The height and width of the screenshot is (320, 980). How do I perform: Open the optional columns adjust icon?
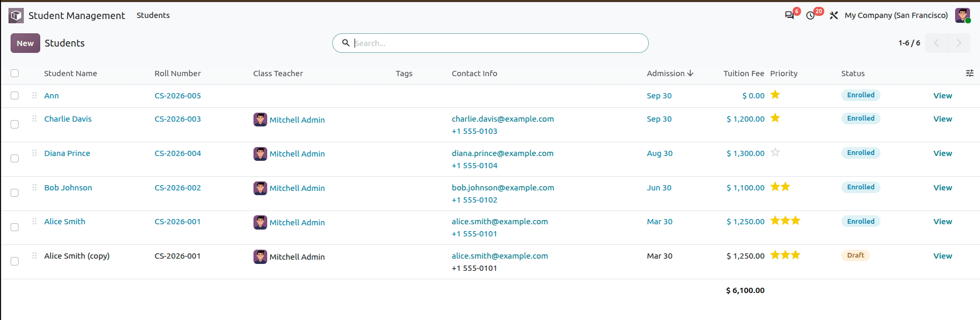click(969, 74)
